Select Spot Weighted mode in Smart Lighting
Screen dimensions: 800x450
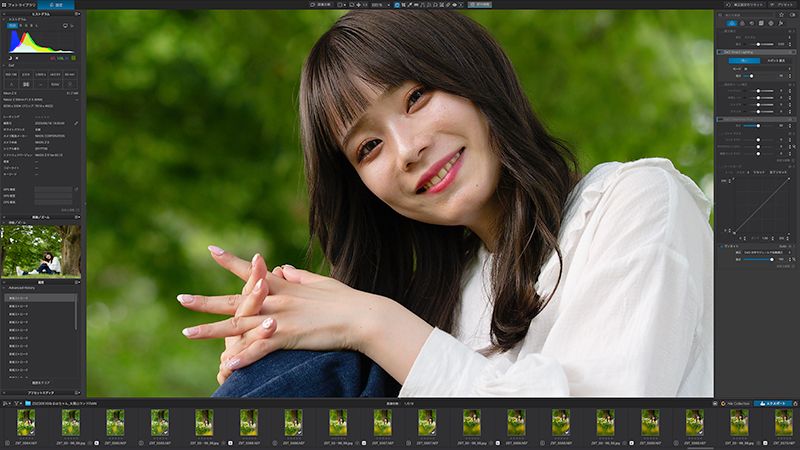pos(776,61)
